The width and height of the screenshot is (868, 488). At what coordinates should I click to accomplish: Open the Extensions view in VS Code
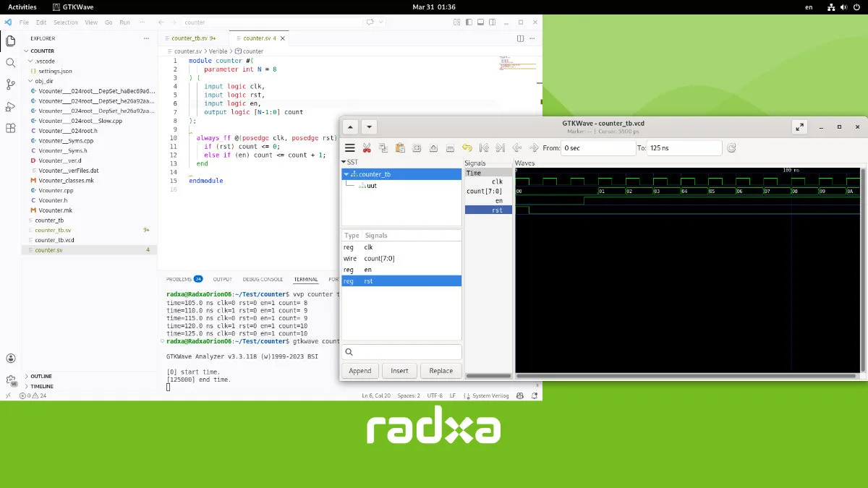(x=10, y=128)
